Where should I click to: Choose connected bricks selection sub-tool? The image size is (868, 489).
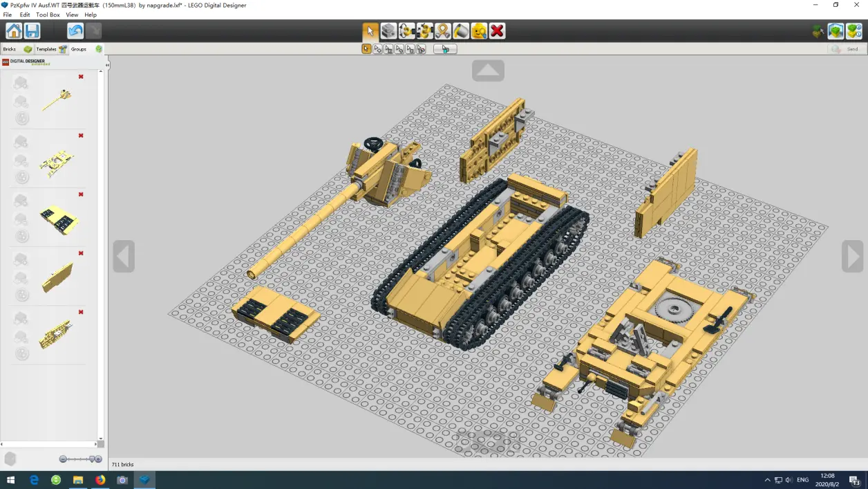pos(388,49)
